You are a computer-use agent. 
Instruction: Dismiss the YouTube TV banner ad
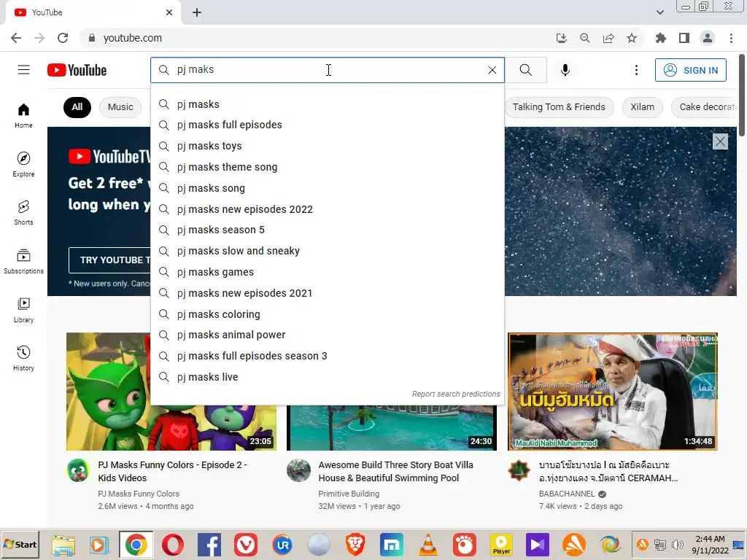click(x=720, y=141)
